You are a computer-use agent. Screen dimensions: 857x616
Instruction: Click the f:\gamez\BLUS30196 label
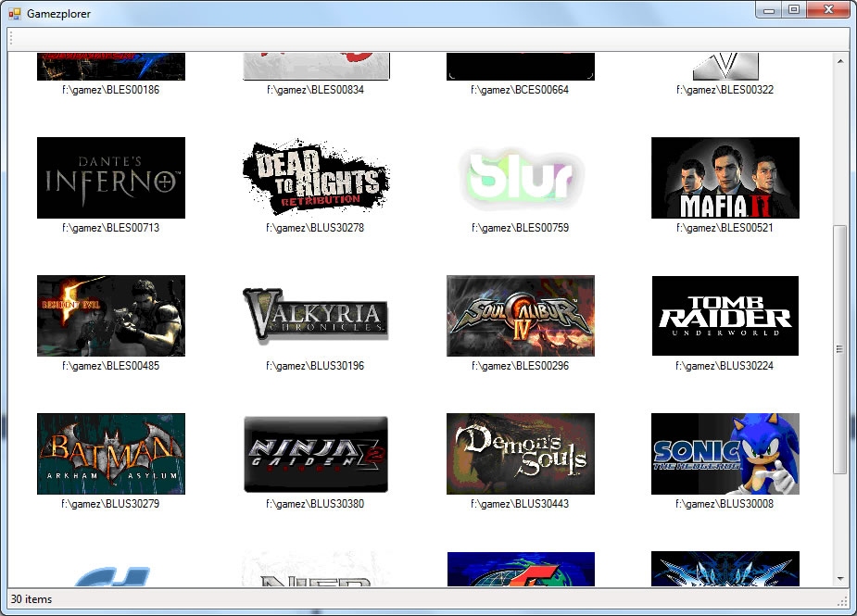[x=315, y=366]
